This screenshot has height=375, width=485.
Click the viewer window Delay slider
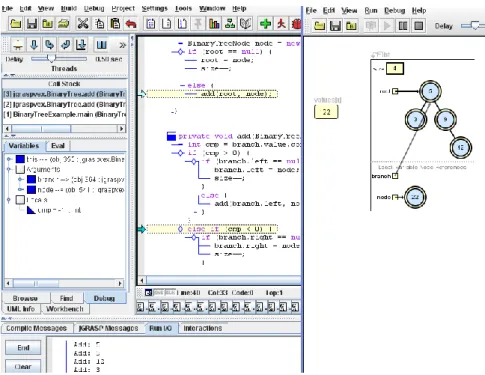(475, 25)
